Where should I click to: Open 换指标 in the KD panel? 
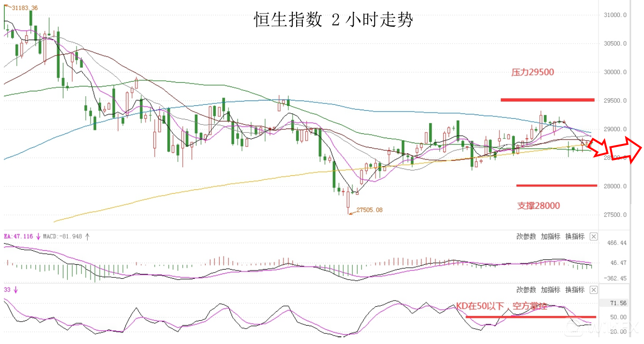coord(575,290)
